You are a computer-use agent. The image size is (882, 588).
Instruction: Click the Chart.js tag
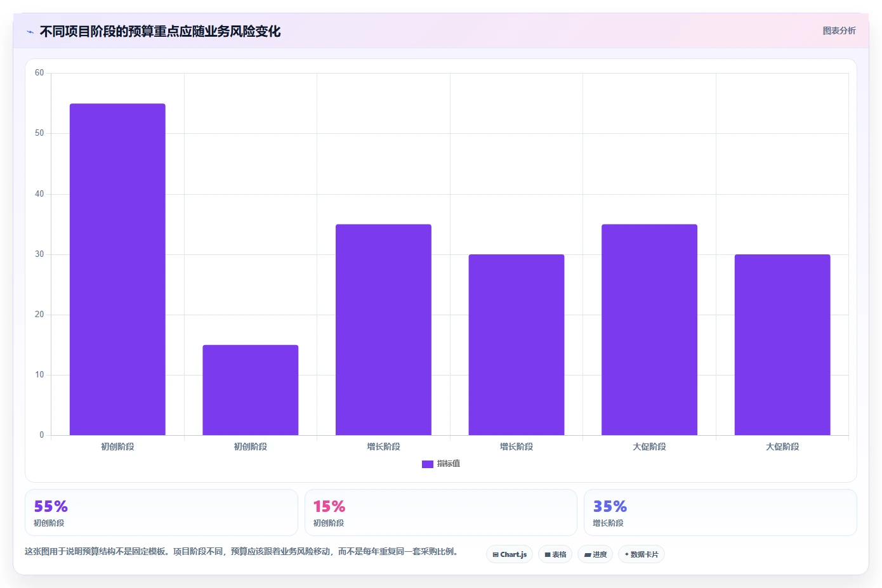coord(510,554)
